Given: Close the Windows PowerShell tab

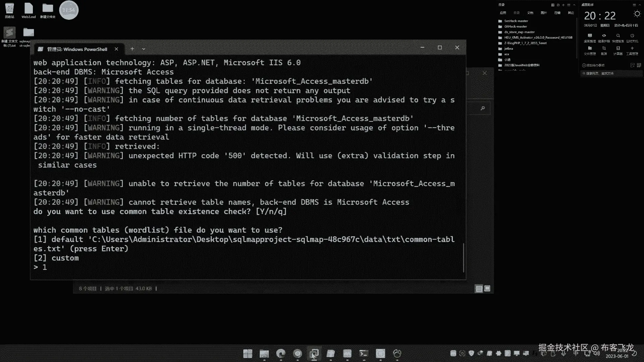Looking at the screenshot, I should click(x=116, y=49).
